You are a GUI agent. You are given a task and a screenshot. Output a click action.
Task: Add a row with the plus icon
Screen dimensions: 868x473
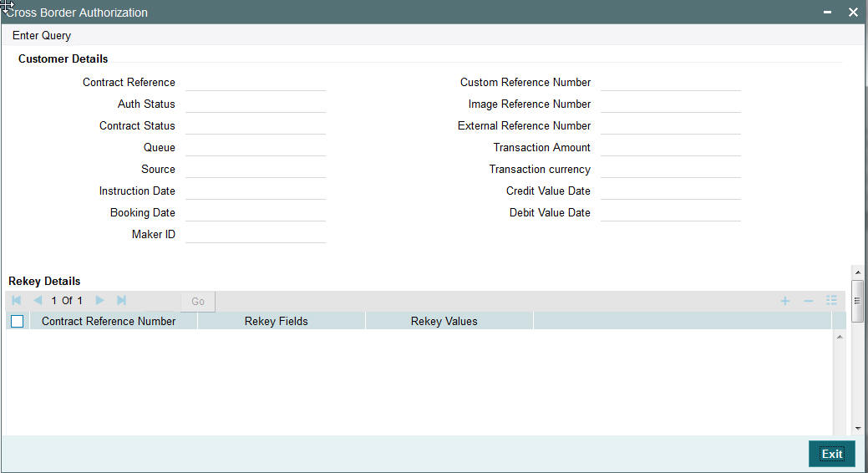(785, 301)
